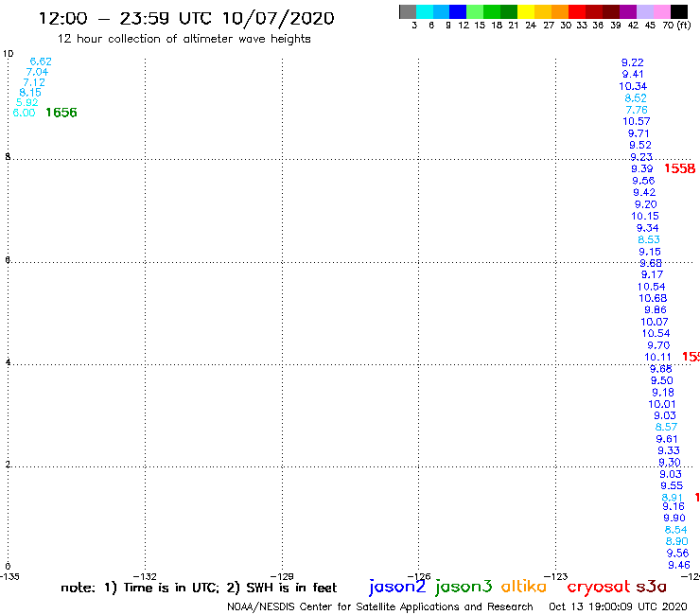Select the reading 9.71
700x615 pixels.
click(639, 133)
